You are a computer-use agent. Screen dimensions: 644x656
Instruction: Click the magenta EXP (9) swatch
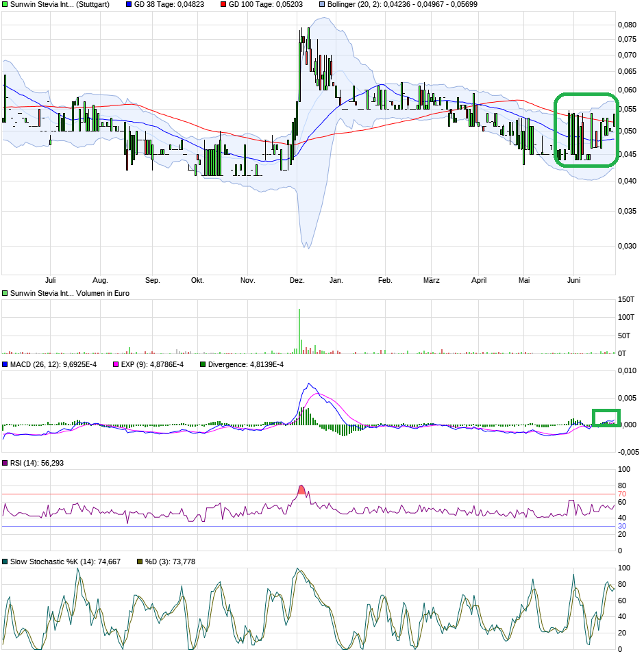tap(116, 365)
